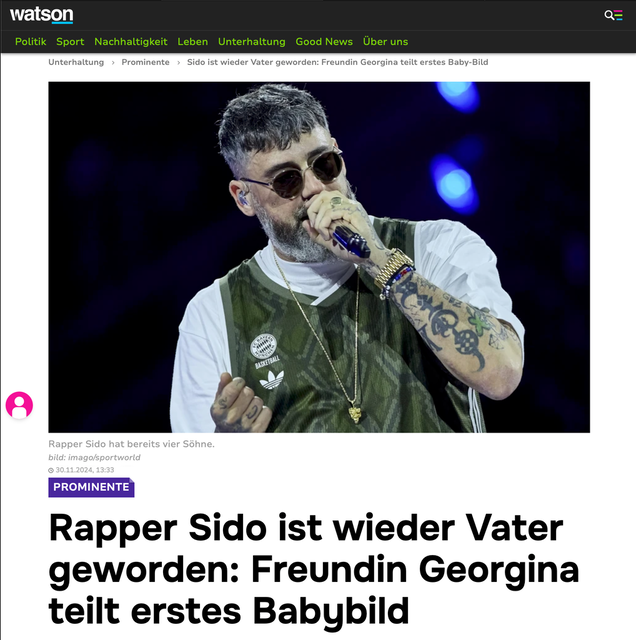Open the Good News section
Viewport: 636px width, 640px height.
(x=324, y=42)
